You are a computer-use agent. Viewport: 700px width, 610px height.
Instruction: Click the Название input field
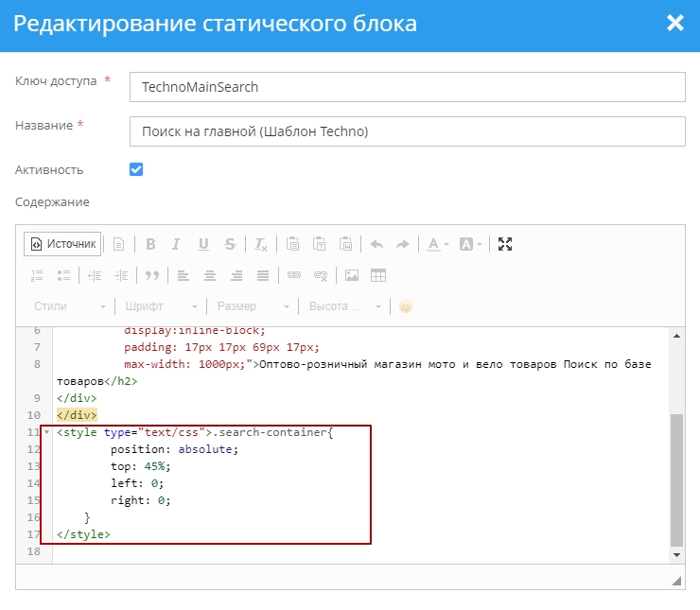[x=407, y=131]
